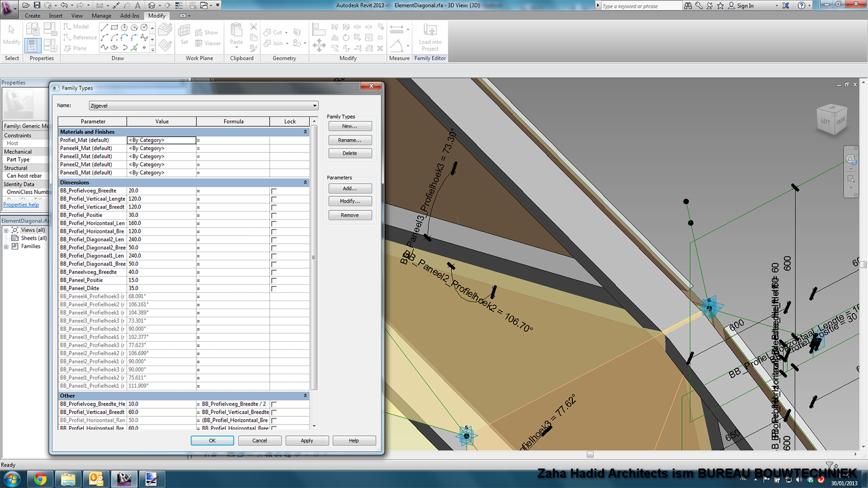Toggle lock checkbox for BB_Paneelvoeg_Breedte
The image size is (868, 488).
point(274,272)
